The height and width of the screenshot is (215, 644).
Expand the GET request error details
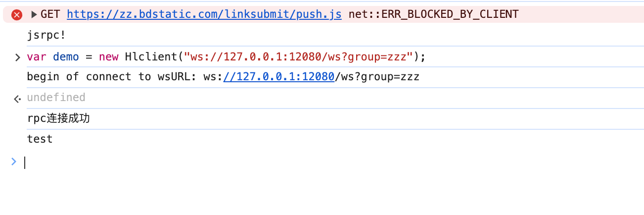point(34,15)
